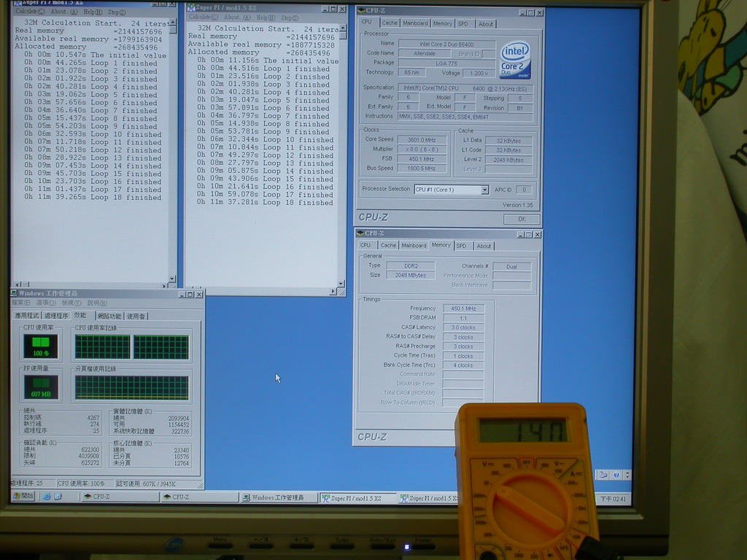
Task: Switch to the 應用程式 tab in Task Manager
Action: [x=27, y=316]
